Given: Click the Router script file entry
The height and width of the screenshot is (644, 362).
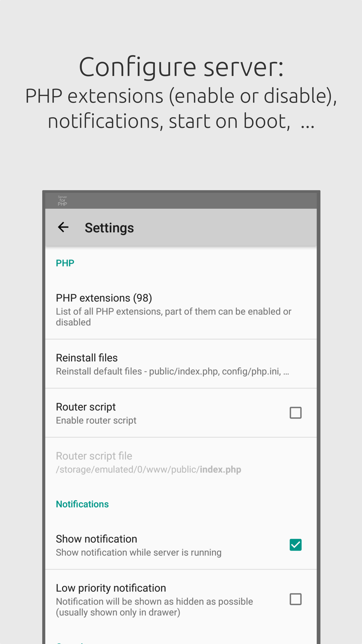Looking at the screenshot, I should click(x=181, y=463).
